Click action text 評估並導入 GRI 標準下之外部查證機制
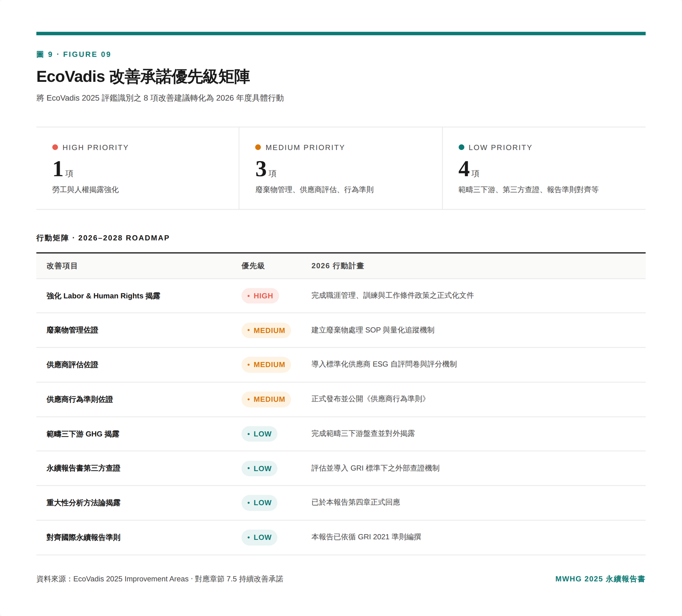Screen dimensions: 682x616 coord(375,468)
